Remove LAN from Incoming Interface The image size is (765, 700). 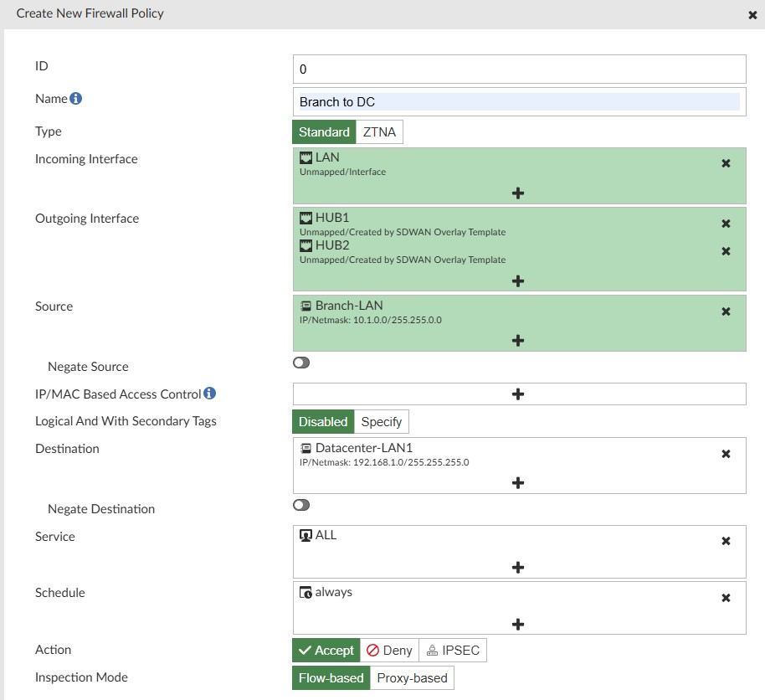click(726, 163)
